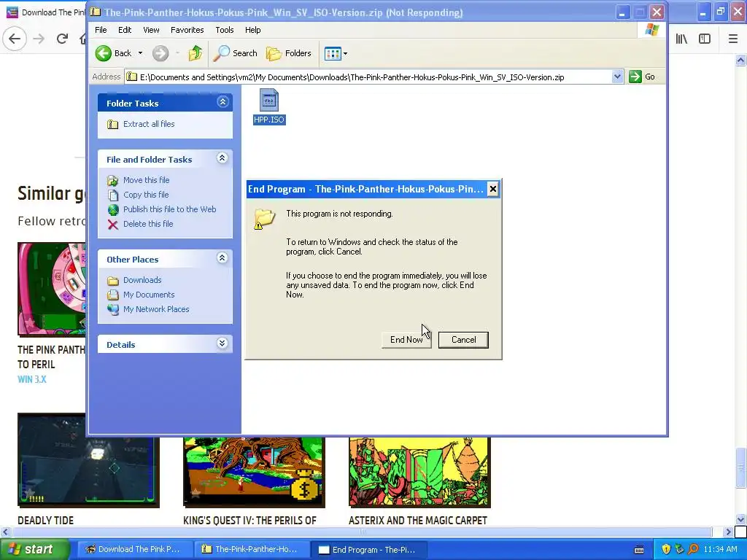747x560 pixels.
Task: Click the green Back arrow icon
Action: (x=104, y=53)
